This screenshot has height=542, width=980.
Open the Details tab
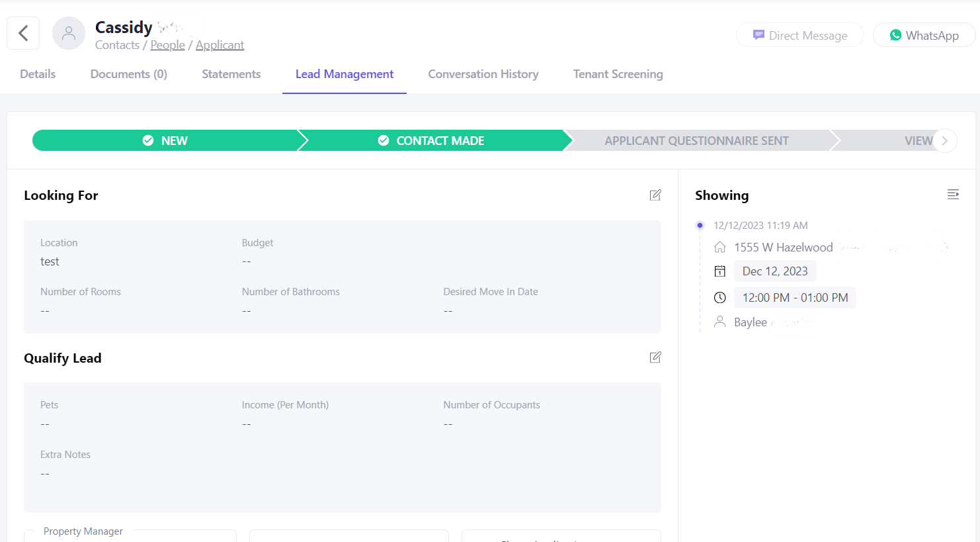coord(38,74)
